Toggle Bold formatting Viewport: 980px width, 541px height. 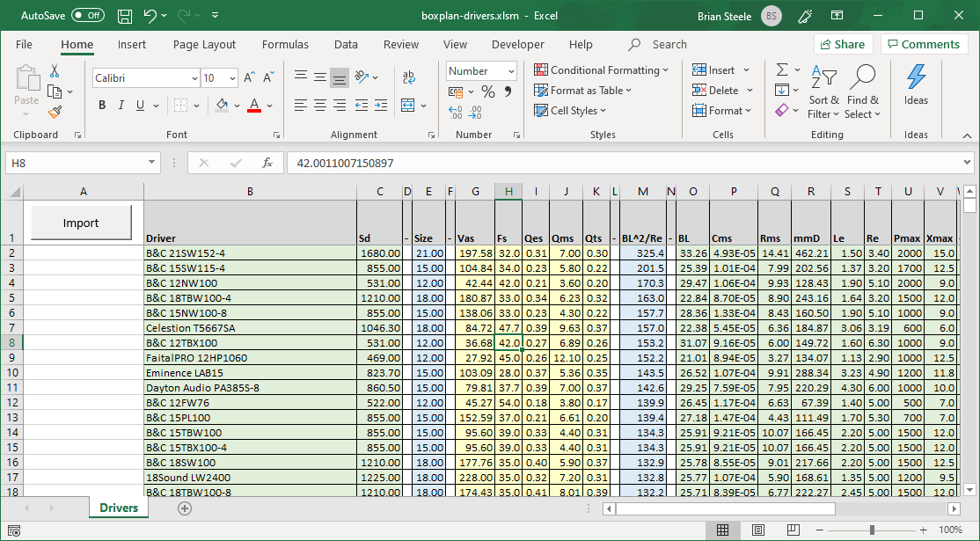102,106
